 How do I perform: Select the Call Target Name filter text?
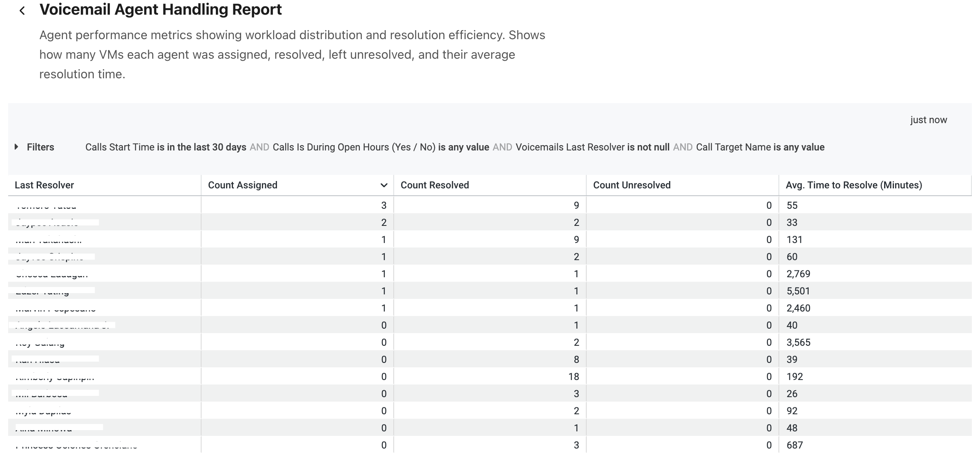(760, 147)
